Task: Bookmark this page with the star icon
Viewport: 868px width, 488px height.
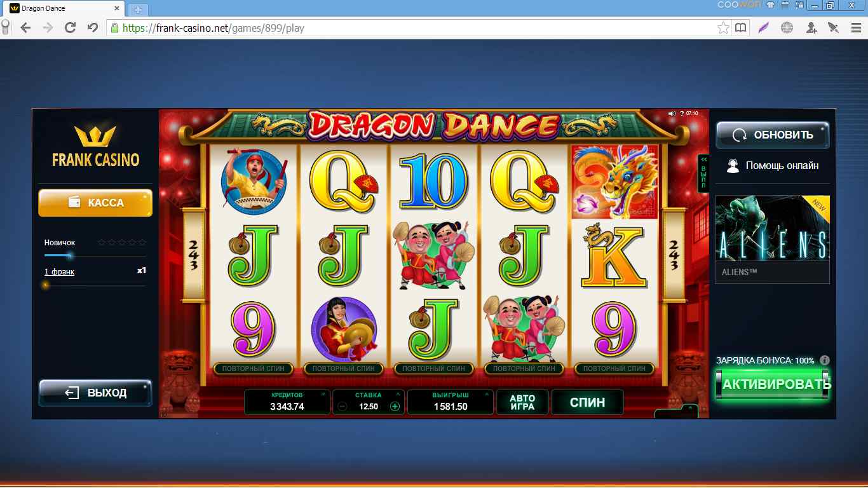Action: coord(723,27)
